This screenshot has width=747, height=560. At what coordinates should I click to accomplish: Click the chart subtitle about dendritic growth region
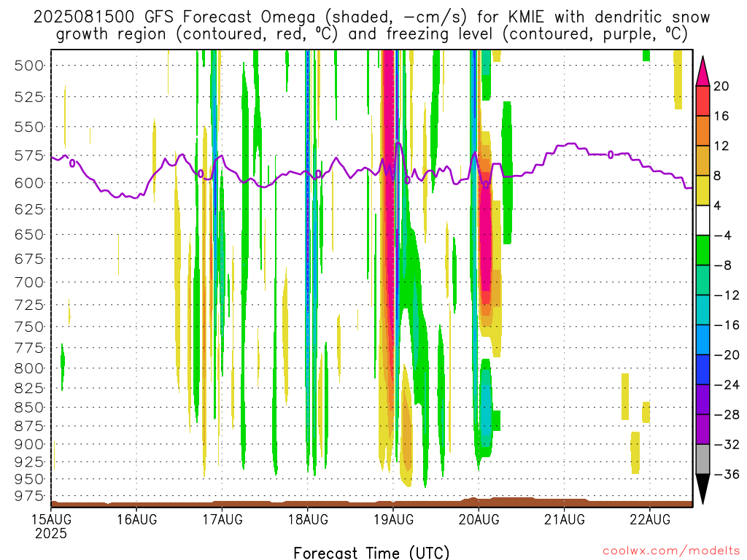click(371, 34)
